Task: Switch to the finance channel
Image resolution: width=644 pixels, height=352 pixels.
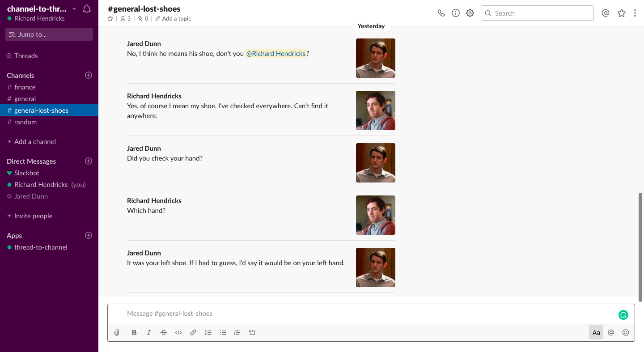Action: point(49,87)
